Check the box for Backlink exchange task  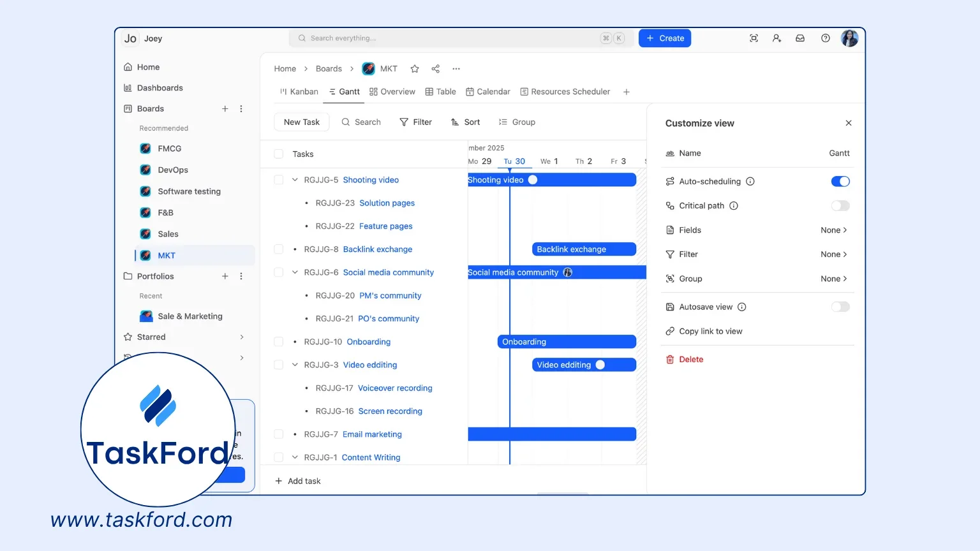point(279,249)
